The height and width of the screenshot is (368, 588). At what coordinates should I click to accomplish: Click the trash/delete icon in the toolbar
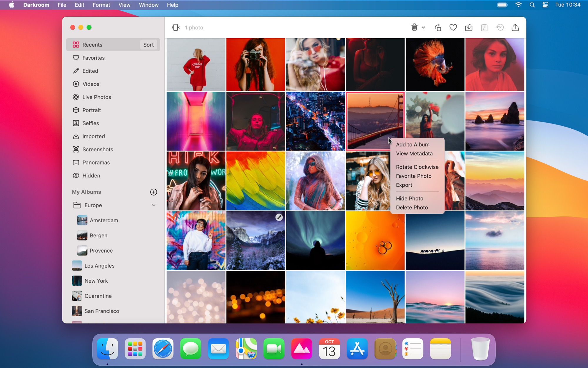pos(415,27)
